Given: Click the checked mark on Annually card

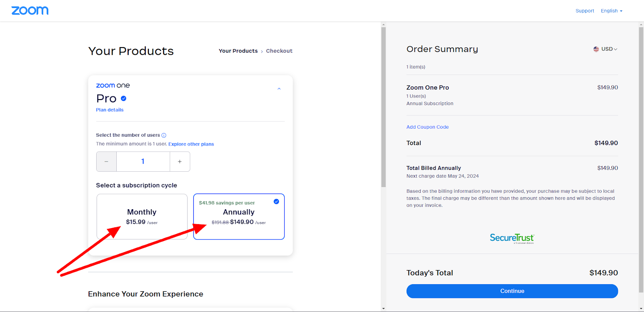Looking at the screenshot, I should 277,202.
